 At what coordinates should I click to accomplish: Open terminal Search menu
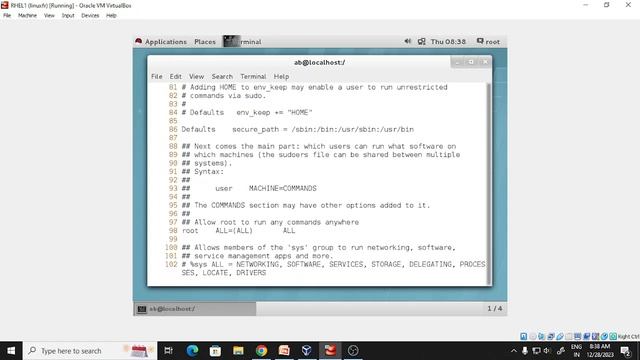(x=222, y=76)
